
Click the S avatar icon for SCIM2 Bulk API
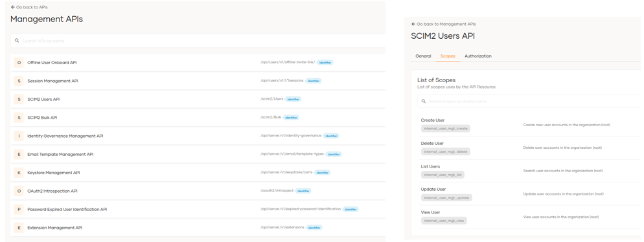[19, 117]
